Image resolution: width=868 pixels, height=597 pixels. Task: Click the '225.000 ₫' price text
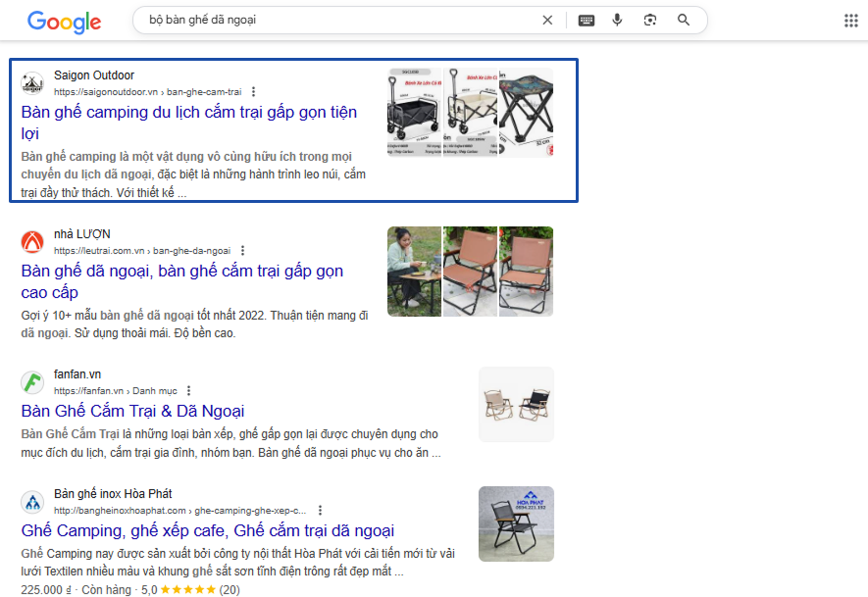coord(46,590)
